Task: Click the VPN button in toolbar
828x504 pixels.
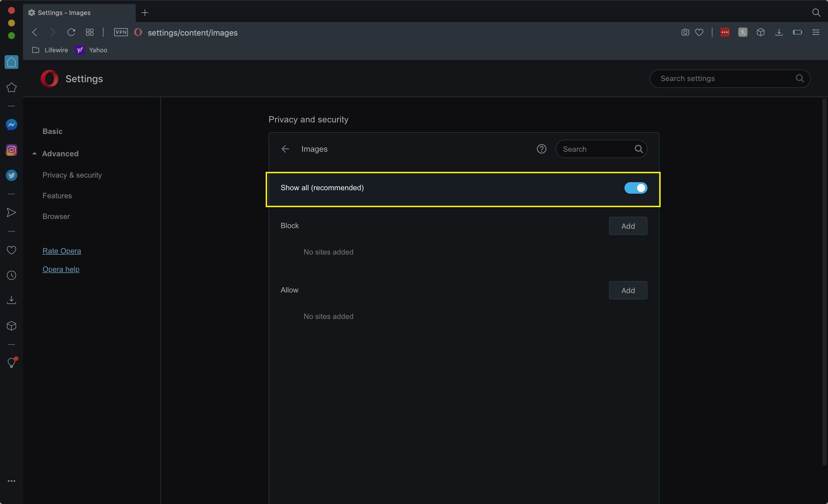Action: (121, 32)
